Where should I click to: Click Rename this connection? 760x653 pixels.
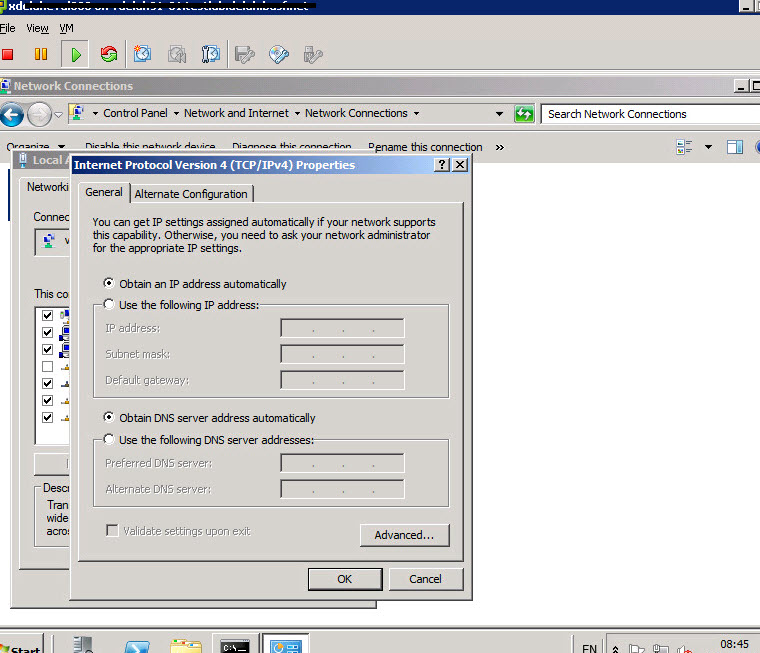[425, 147]
